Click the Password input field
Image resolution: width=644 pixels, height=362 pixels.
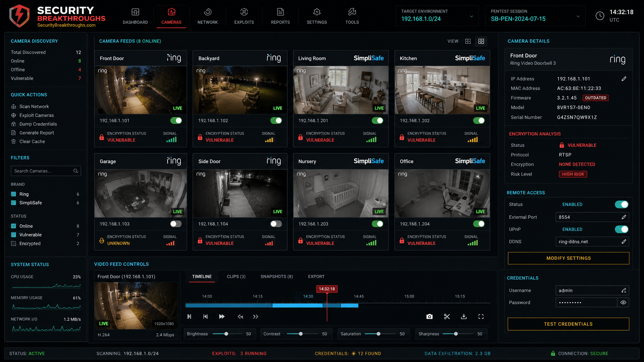[x=586, y=303]
